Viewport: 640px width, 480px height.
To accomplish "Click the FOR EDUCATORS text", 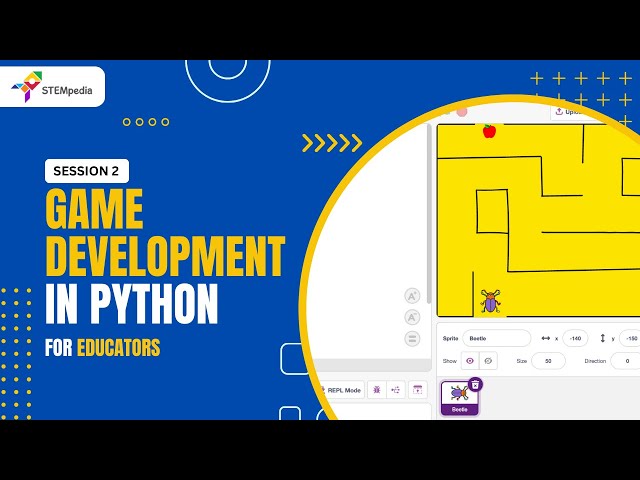I will (102, 347).
